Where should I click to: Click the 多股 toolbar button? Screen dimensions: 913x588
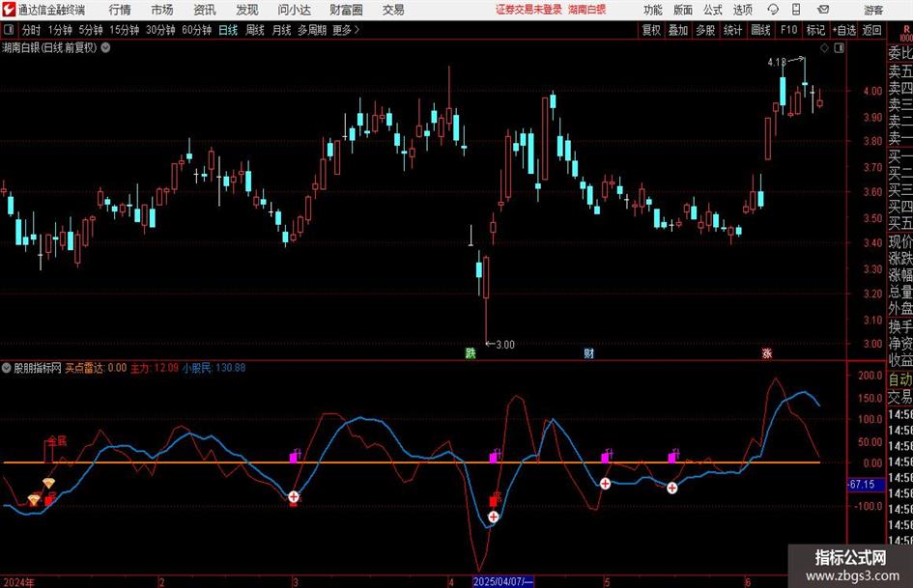click(705, 30)
